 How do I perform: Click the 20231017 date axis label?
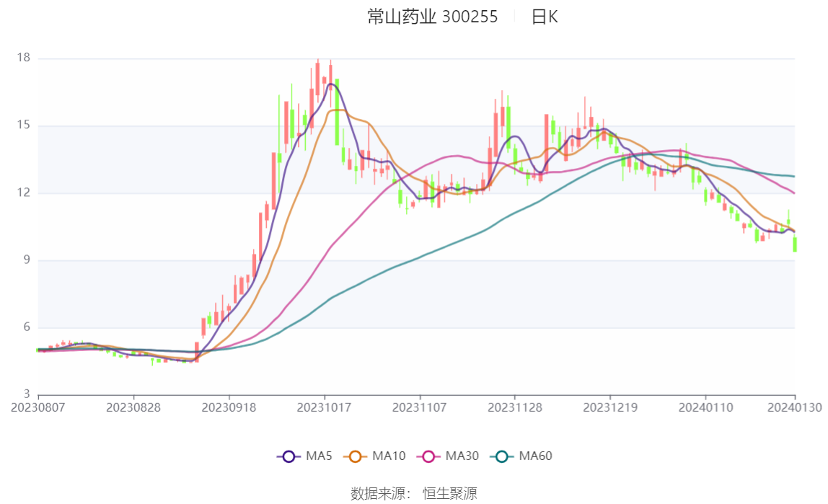[x=325, y=407]
